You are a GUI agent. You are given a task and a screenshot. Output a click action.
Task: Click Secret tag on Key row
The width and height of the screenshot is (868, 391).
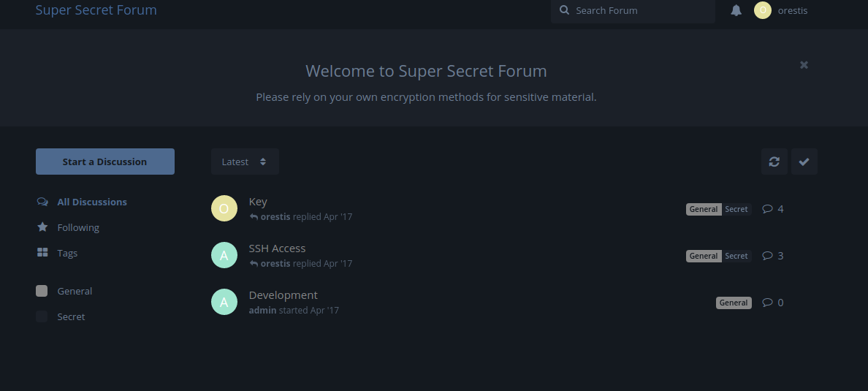[x=736, y=209]
